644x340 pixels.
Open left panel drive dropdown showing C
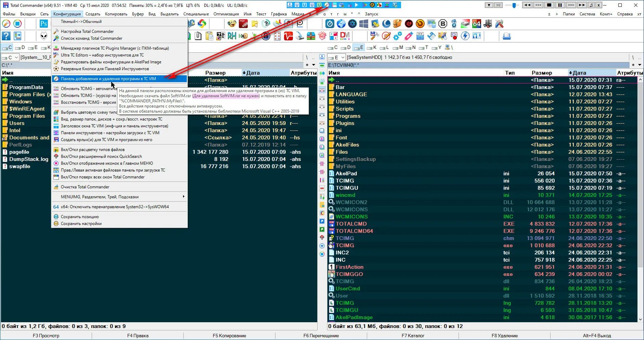coord(10,57)
